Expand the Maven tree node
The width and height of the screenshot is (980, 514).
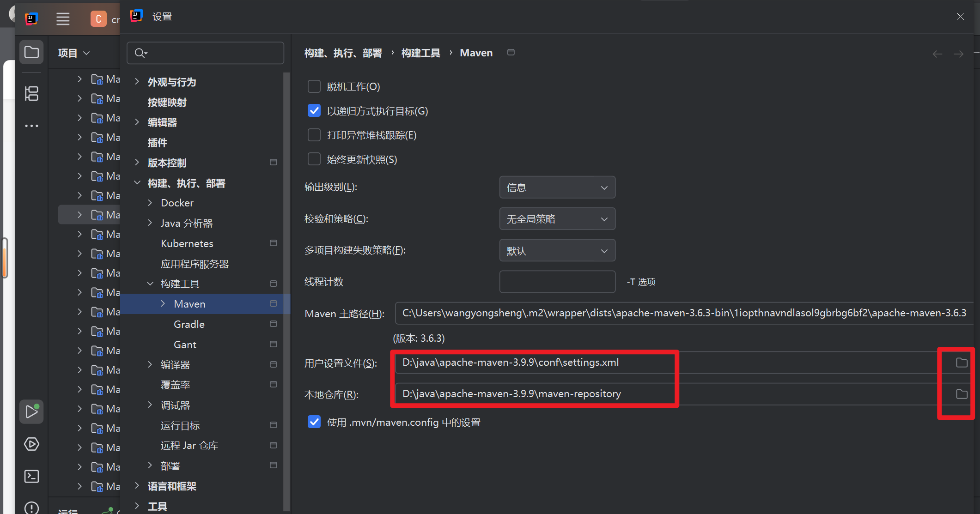pos(163,304)
